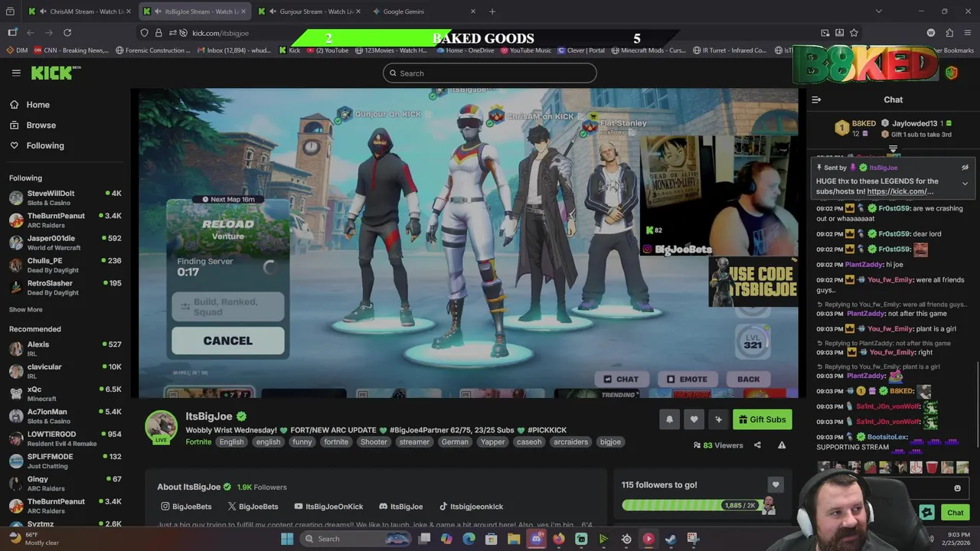Open YouTube Music bookmark
The height and width of the screenshot is (551, 980).
point(526,51)
